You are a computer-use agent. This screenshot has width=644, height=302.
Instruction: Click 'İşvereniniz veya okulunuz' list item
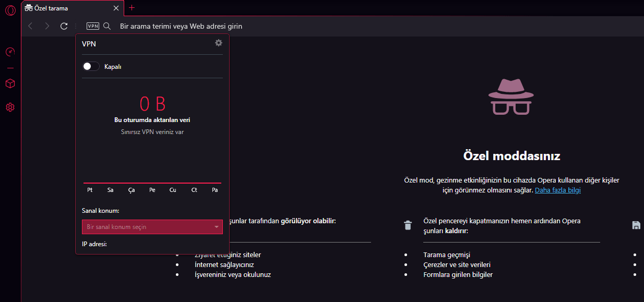(x=232, y=274)
